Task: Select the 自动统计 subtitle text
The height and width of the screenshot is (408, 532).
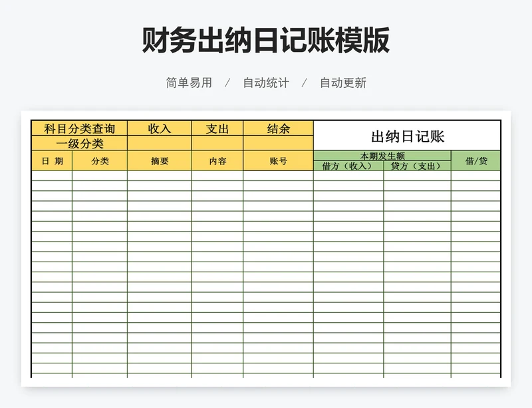Action: pos(266,83)
